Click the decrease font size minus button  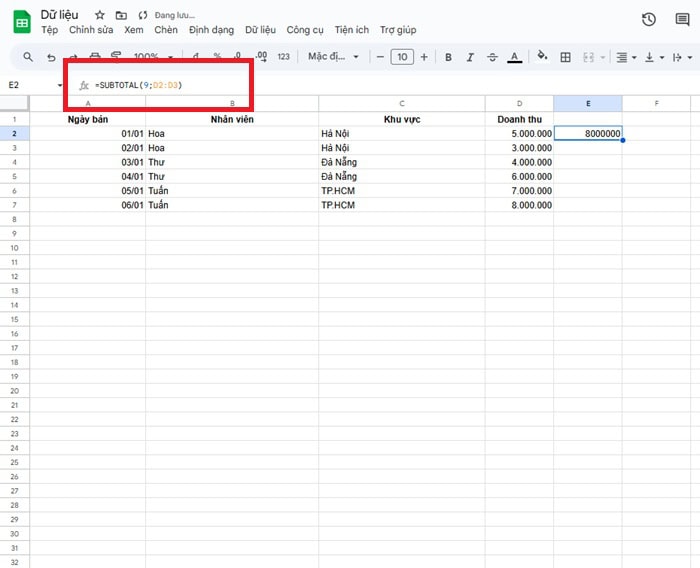[380, 57]
